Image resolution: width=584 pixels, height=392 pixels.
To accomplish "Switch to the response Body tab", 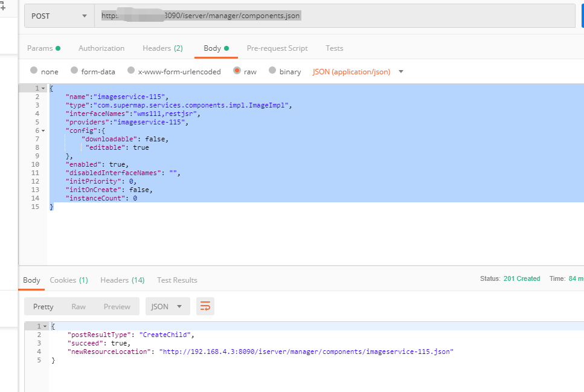I will (x=31, y=280).
